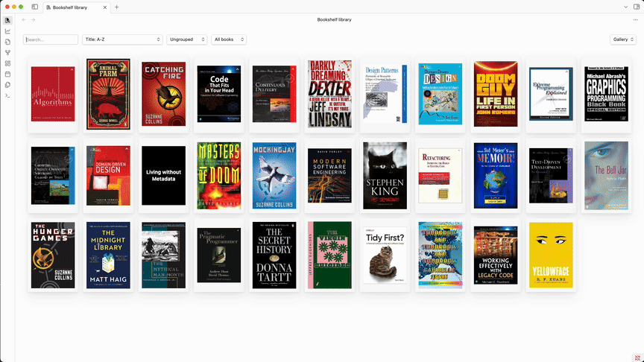
Task: Open Growing Object-Oriented Software cover
Action: [x=53, y=176]
